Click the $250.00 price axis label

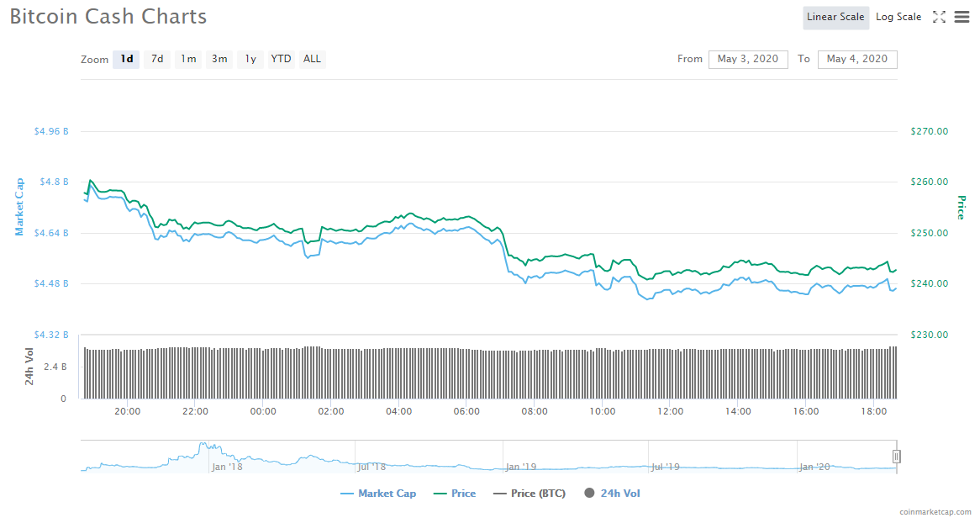930,234
